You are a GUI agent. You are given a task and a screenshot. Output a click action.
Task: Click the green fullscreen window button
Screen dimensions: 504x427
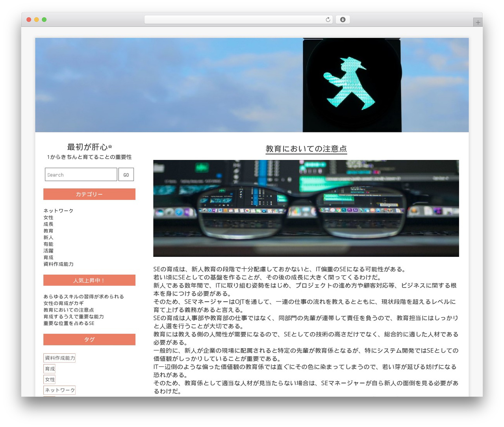point(44,19)
